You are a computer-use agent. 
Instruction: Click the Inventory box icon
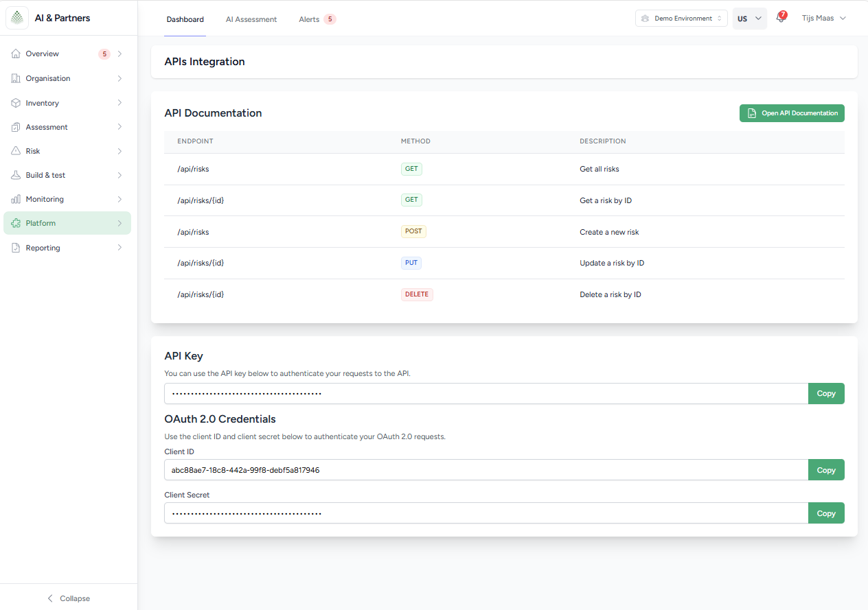[16, 103]
